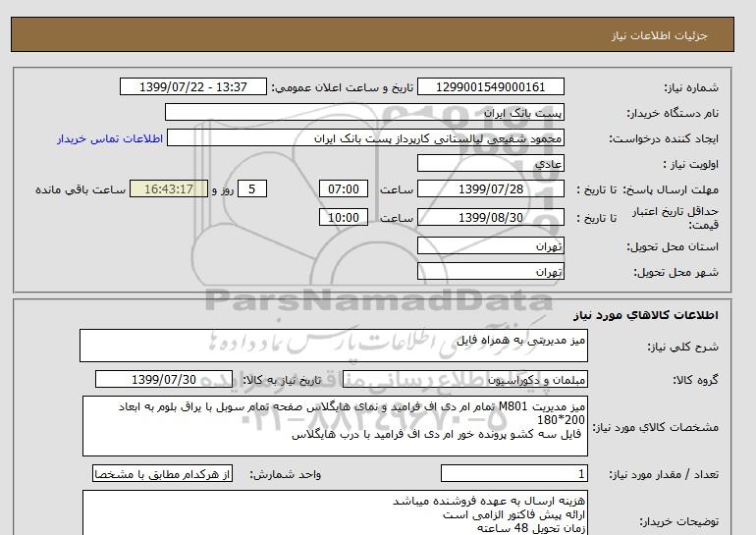Select the general description میز مدیریتی به همراه فایل
The width and height of the screenshot is (756, 535).
click(334, 346)
